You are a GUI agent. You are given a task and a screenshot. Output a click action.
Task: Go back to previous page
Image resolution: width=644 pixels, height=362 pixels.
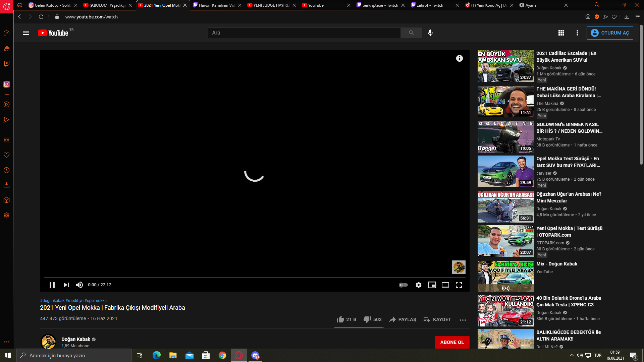pyautogui.click(x=19, y=17)
